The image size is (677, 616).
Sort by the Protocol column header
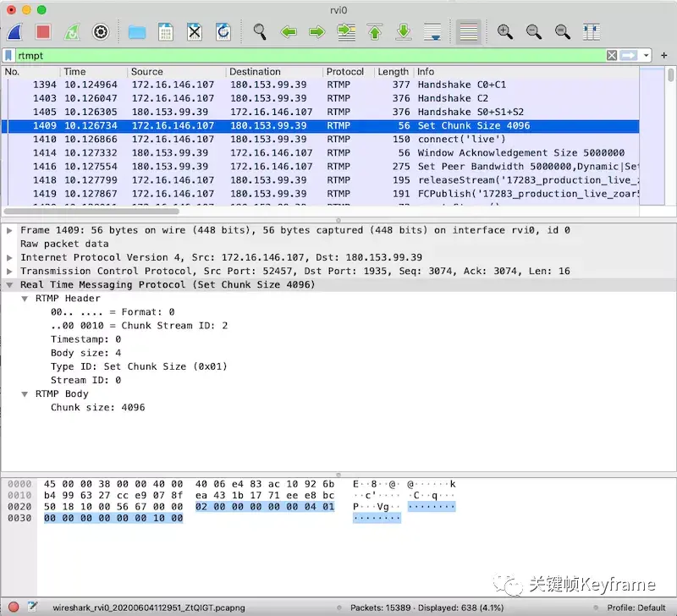(348, 72)
